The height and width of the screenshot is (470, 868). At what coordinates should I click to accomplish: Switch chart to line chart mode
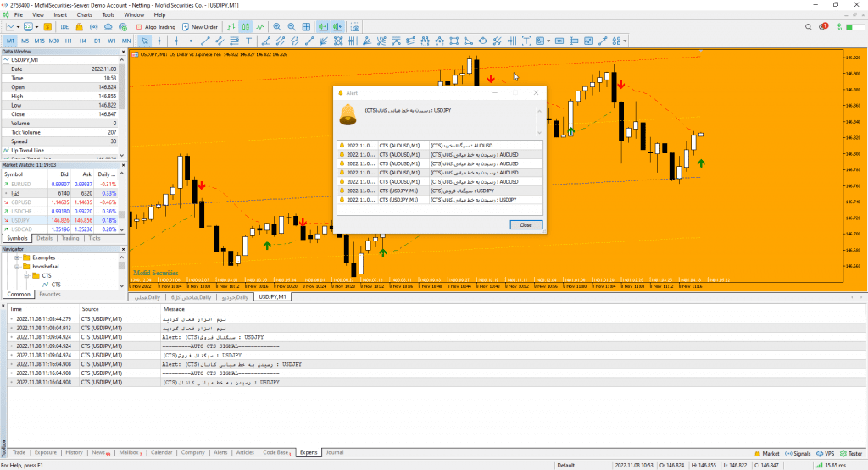(260, 26)
